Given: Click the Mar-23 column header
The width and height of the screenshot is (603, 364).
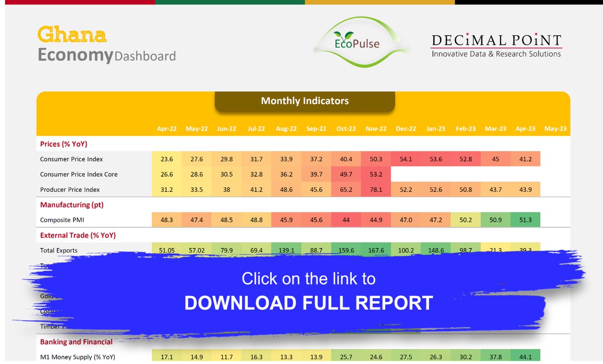Looking at the screenshot, I should [x=495, y=129].
